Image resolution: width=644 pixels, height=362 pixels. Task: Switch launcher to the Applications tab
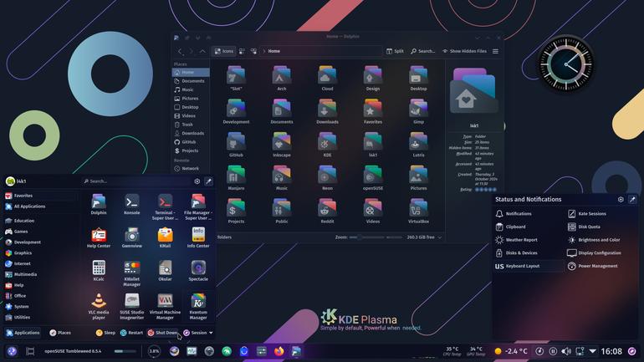23,333
